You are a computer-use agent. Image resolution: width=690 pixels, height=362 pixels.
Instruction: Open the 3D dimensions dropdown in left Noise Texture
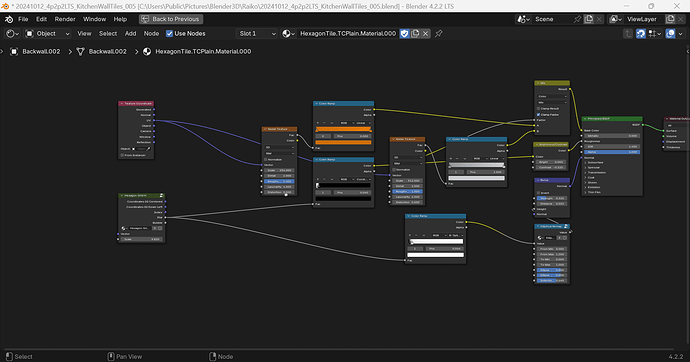point(279,147)
